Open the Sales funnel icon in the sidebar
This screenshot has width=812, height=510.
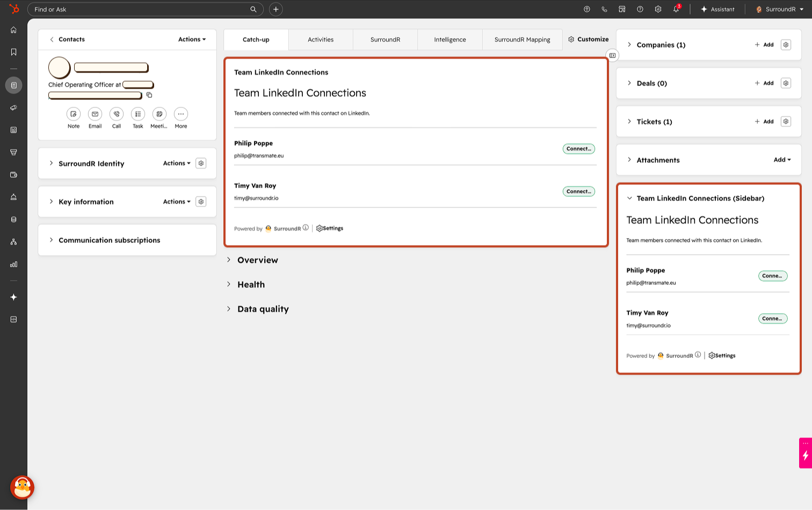13,152
